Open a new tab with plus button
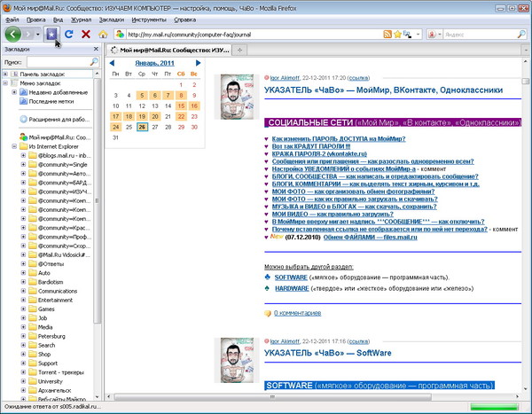Screen dimensions: 532x414 [x=239, y=50]
